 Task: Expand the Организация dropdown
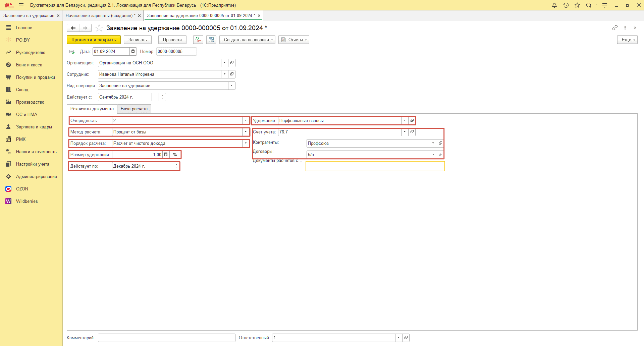(225, 63)
